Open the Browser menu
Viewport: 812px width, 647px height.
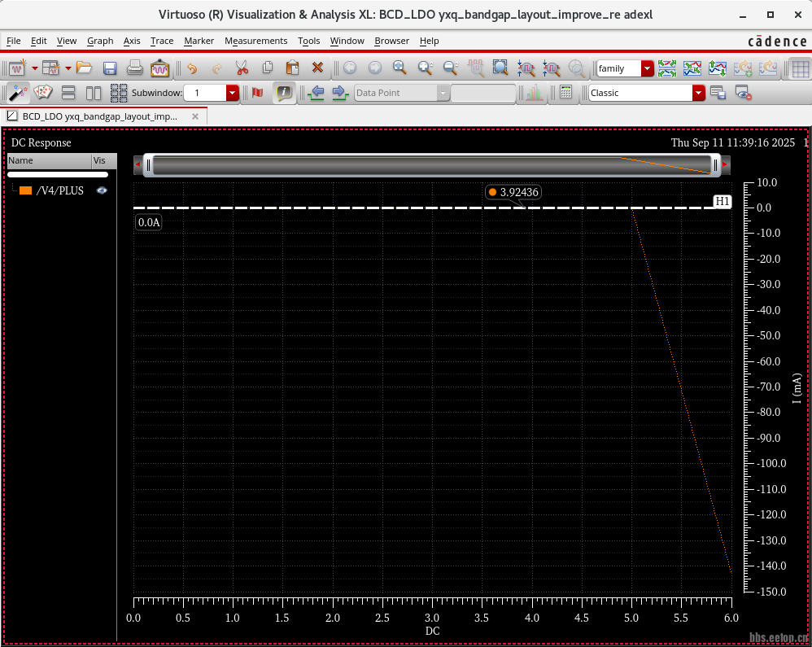[x=391, y=41]
